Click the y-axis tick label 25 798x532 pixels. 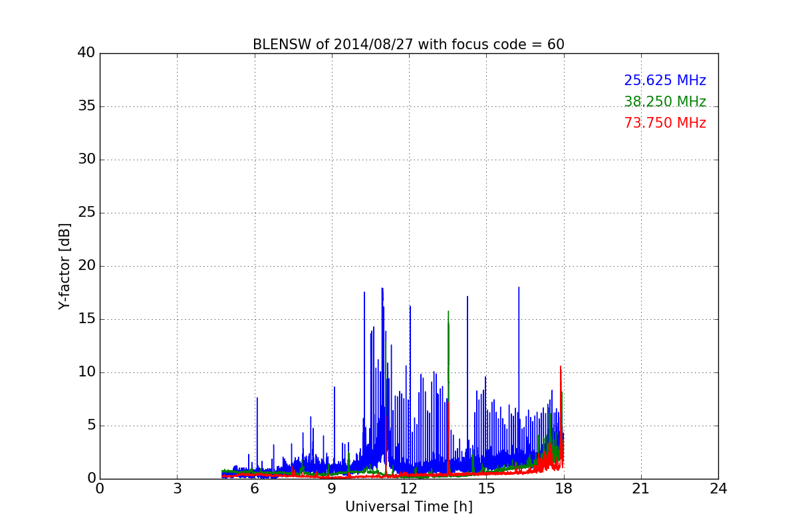pyautogui.click(x=86, y=213)
